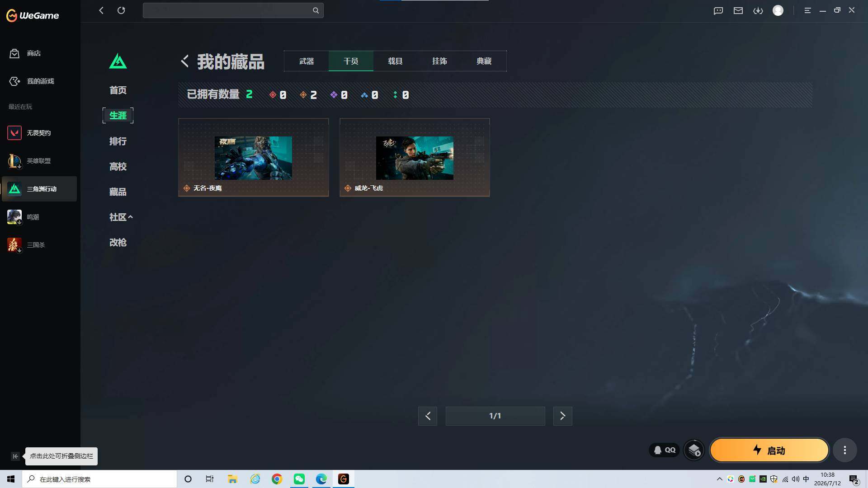Open the chat feedback icon
Screen dimensions: 868x488
pos(718,10)
